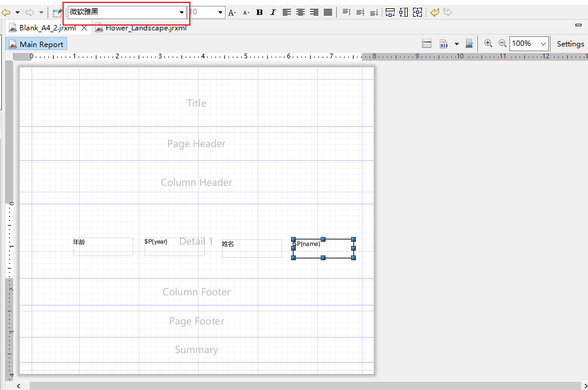Click the Column Header band
The image size is (588, 390).
[x=196, y=182]
